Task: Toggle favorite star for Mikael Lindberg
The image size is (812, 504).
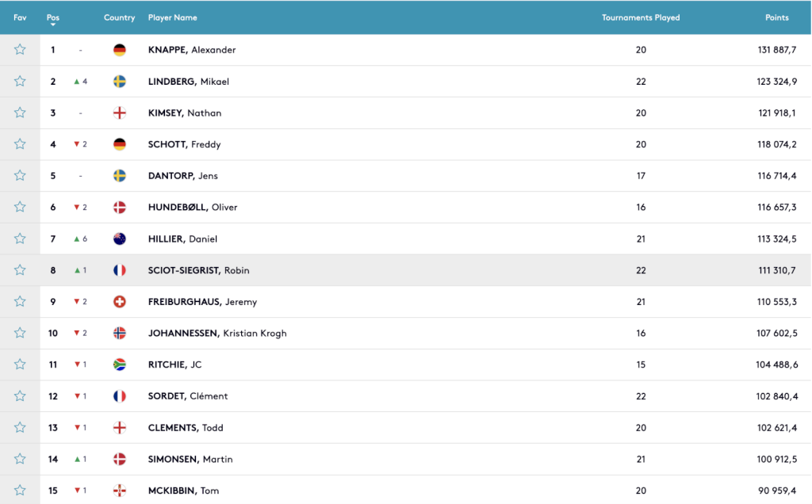Action: pyautogui.click(x=20, y=82)
